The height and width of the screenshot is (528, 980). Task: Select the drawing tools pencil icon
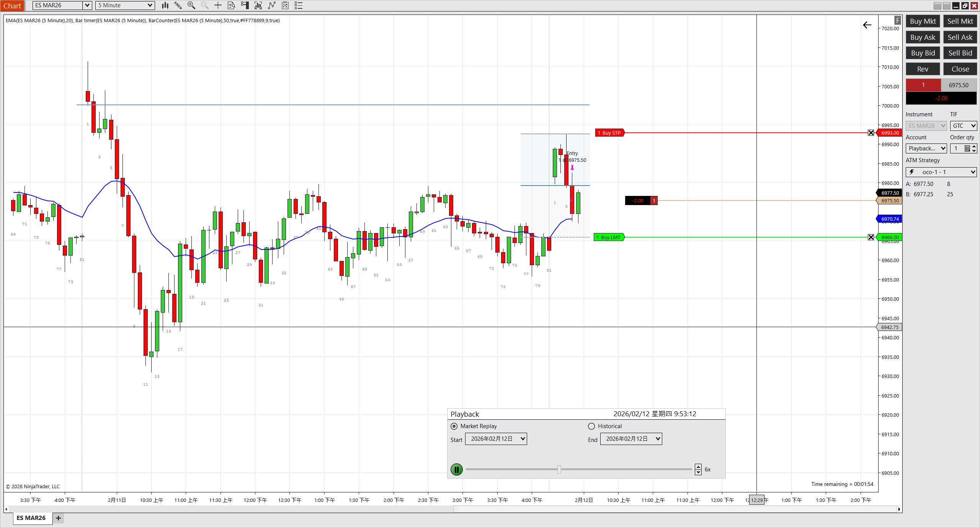tap(178, 5)
